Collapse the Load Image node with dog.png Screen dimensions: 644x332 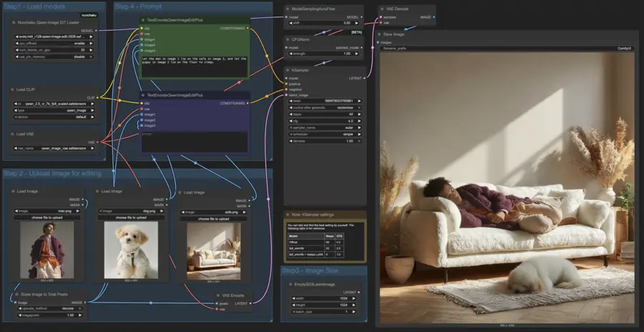pos(97,192)
